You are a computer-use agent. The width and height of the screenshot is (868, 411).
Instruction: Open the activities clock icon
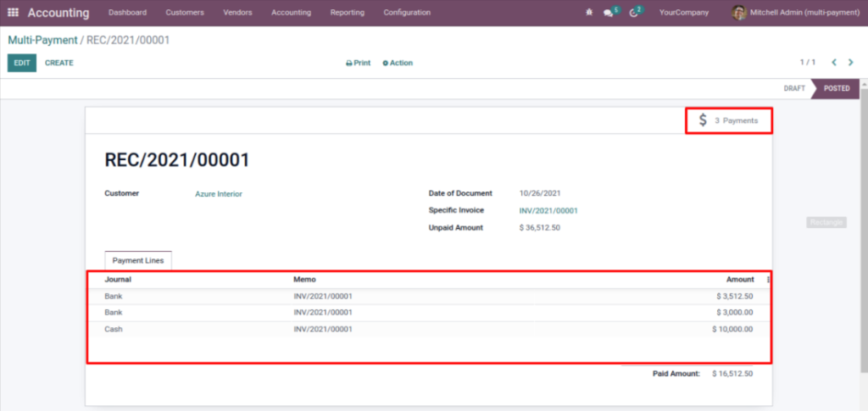pos(634,12)
